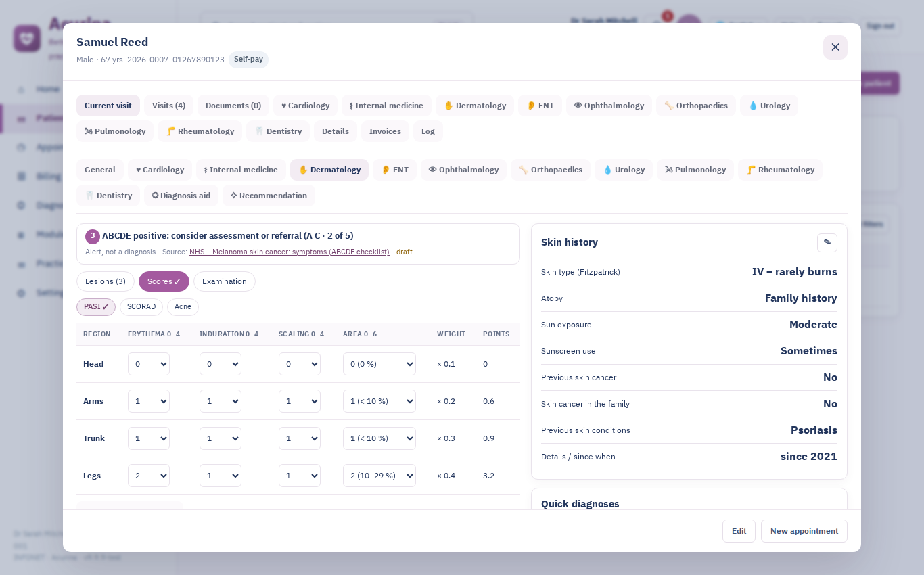Open the Dentistry tooth tab in top row

[x=278, y=131]
